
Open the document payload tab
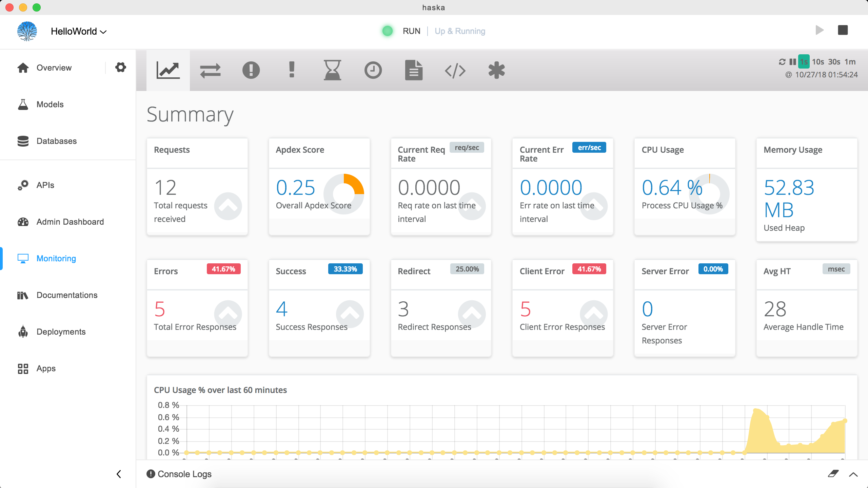tap(414, 70)
